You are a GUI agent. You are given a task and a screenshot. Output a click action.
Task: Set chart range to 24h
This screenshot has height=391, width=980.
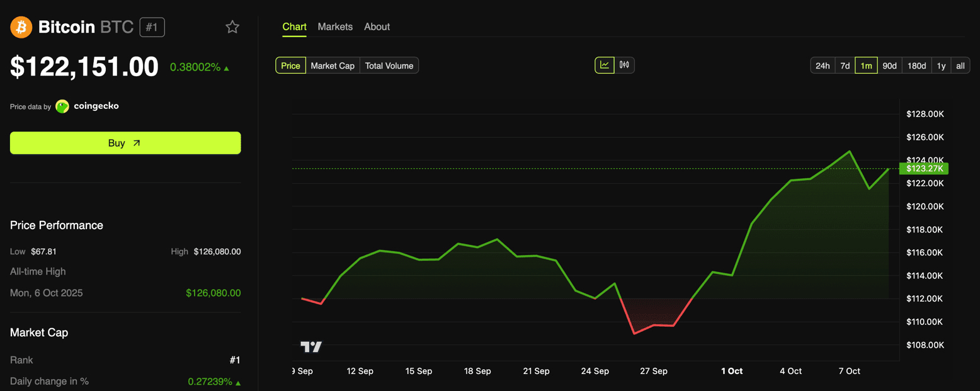(823, 65)
